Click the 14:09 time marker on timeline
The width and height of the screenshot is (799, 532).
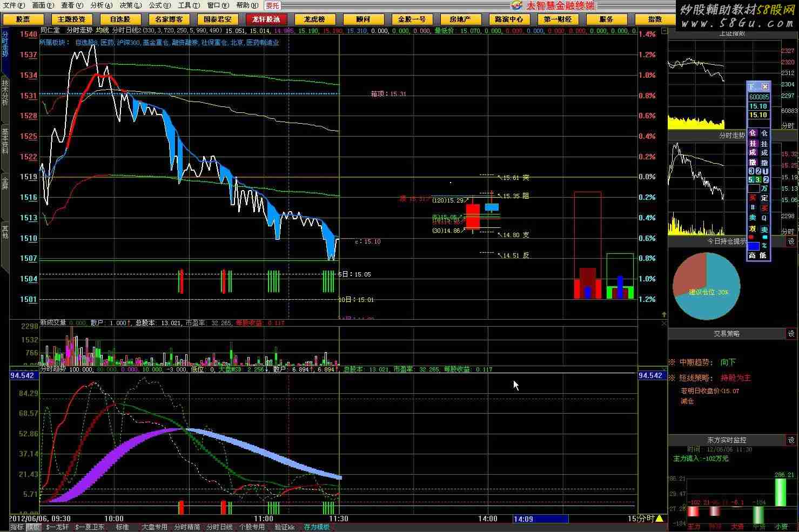pos(540,519)
